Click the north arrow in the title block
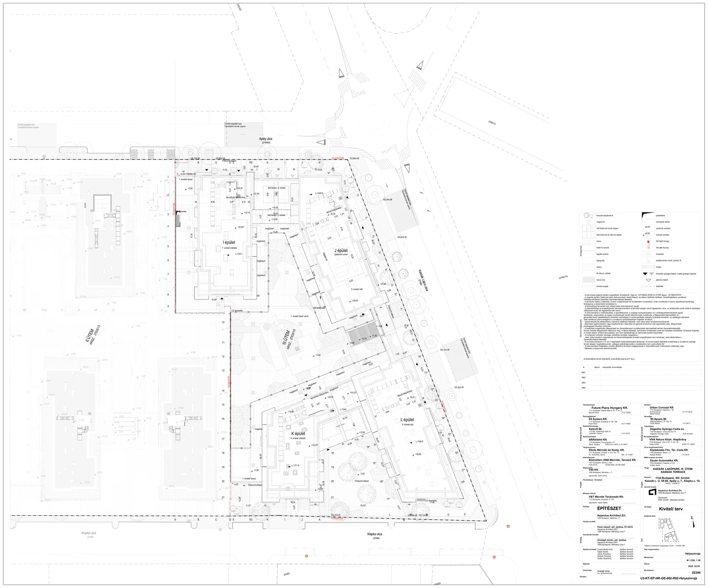Viewport: 708px width, 588px height. click(x=692, y=521)
